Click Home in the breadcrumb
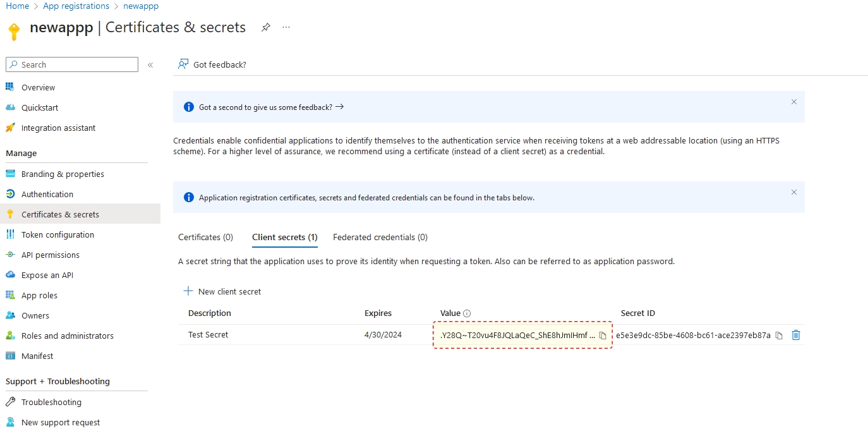The image size is (868, 443). click(x=17, y=6)
